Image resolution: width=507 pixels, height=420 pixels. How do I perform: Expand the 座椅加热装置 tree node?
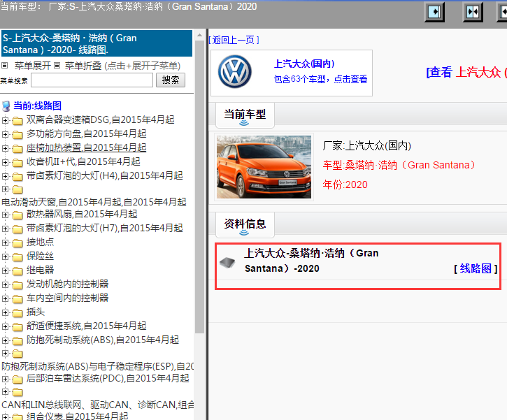[x=5, y=148]
